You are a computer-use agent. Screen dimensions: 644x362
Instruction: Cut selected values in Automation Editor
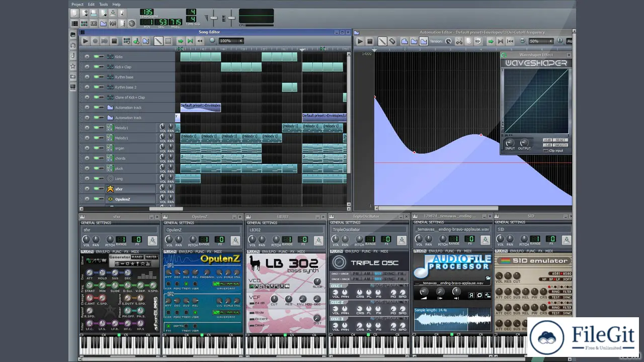tap(459, 41)
